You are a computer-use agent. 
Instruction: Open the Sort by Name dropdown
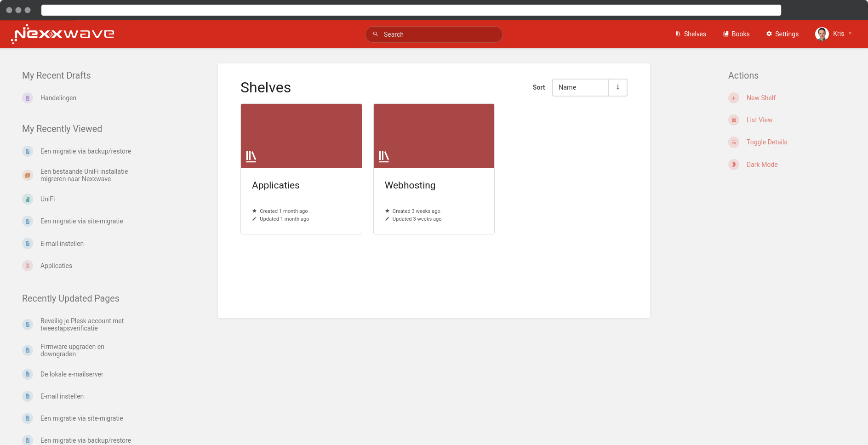(x=580, y=87)
